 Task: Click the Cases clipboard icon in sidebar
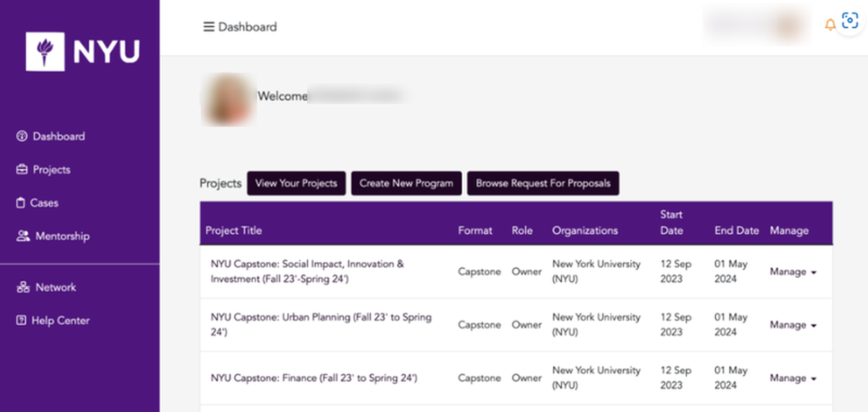point(21,203)
